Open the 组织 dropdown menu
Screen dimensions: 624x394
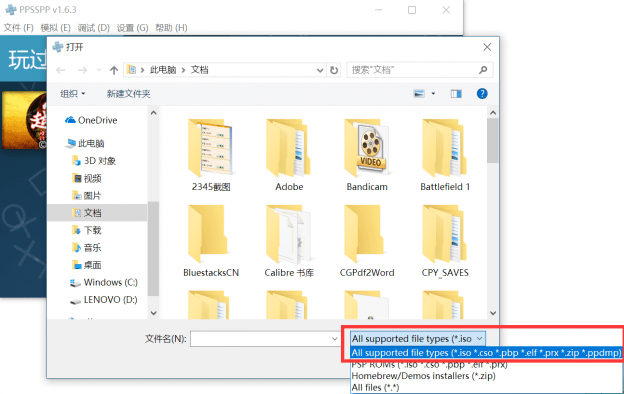[x=73, y=94]
